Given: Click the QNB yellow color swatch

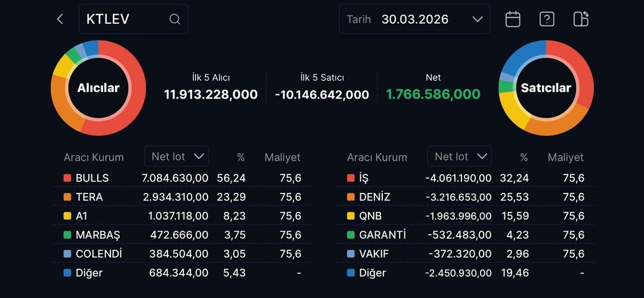Looking at the screenshot, I should [x=351, y=216].
